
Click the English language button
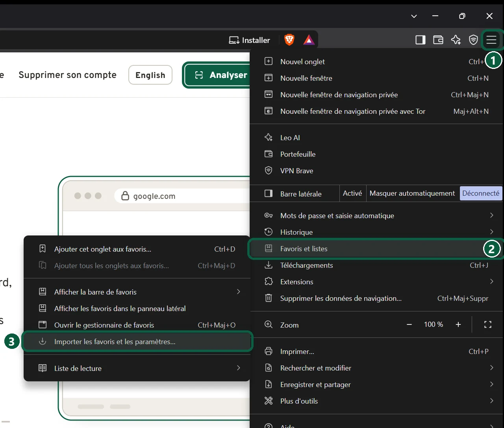click(x=150, y=75)
